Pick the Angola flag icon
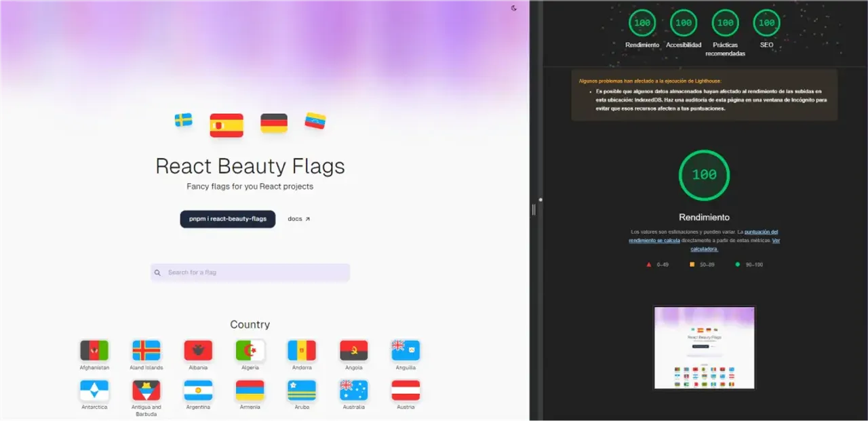 (x=353, y=350)
